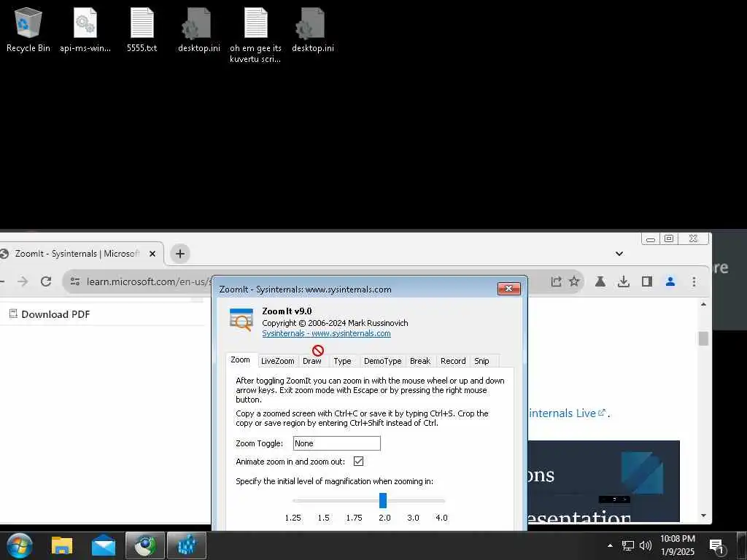This screenshot has height=560, width=747.
Task: Switch to the Break tab
Action: click(420, 361)
